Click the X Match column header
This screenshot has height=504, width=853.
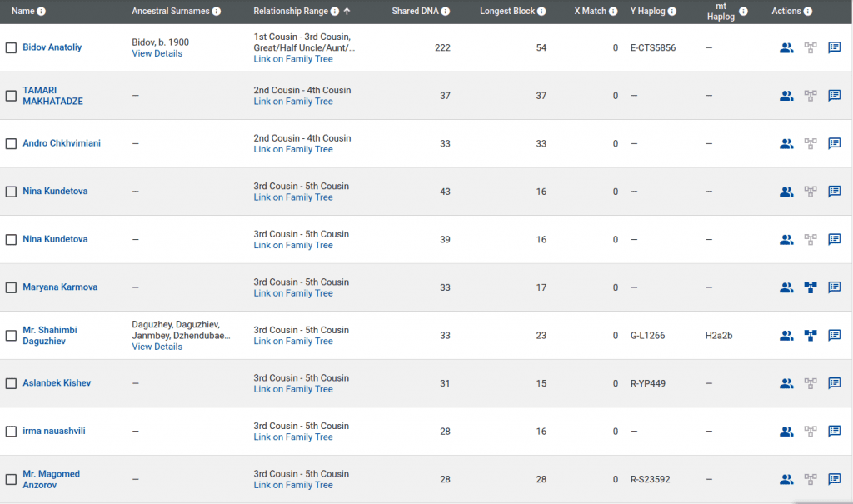(x=590, y=12)
